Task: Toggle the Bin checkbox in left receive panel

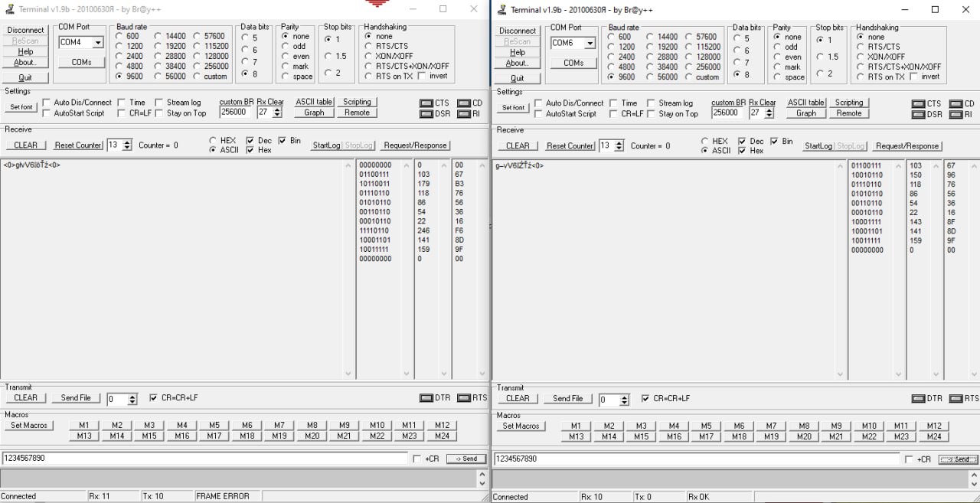Action: pyautogui.click(x=289, y=141)
